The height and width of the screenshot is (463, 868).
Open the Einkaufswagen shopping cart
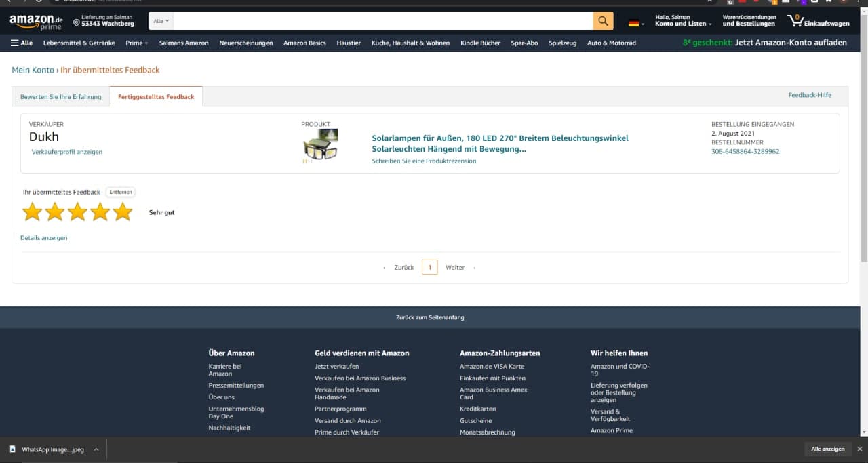817,21
